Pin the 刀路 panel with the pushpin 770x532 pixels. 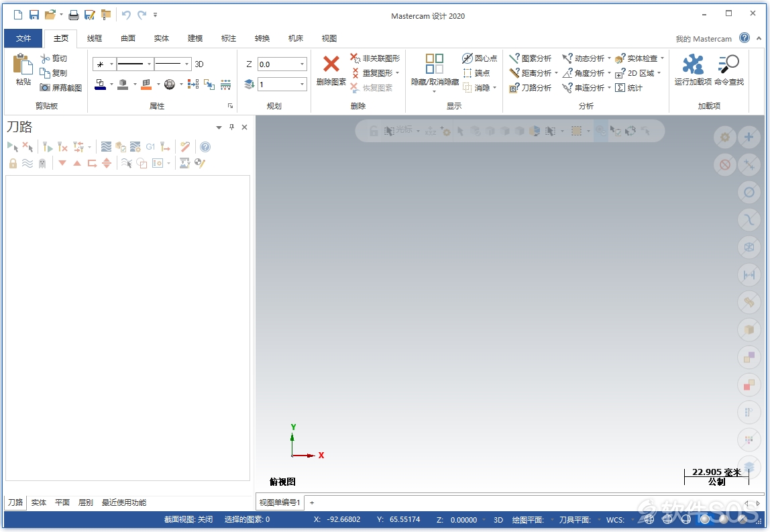[232, 127]
